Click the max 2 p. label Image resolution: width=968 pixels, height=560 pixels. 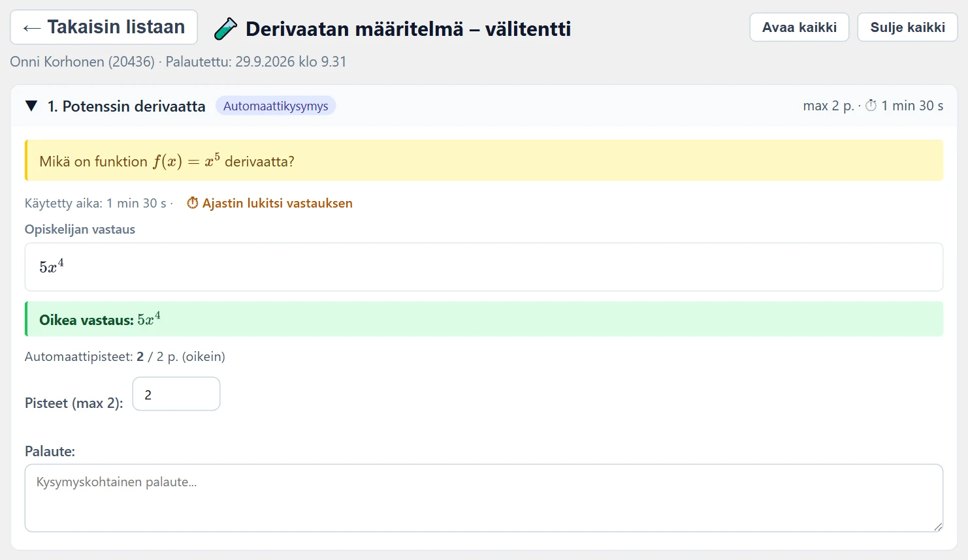828,106
